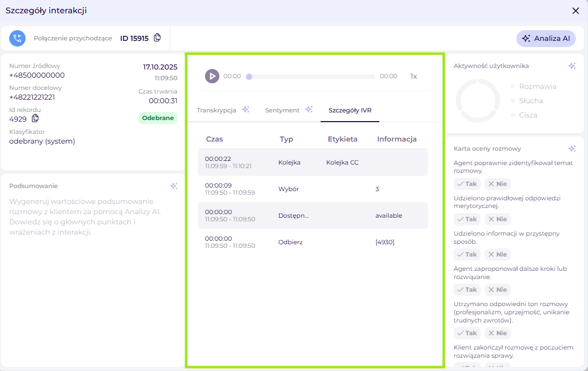Click the AI sparkle in Karta oceny rozmowy

(x=572, y=149)
